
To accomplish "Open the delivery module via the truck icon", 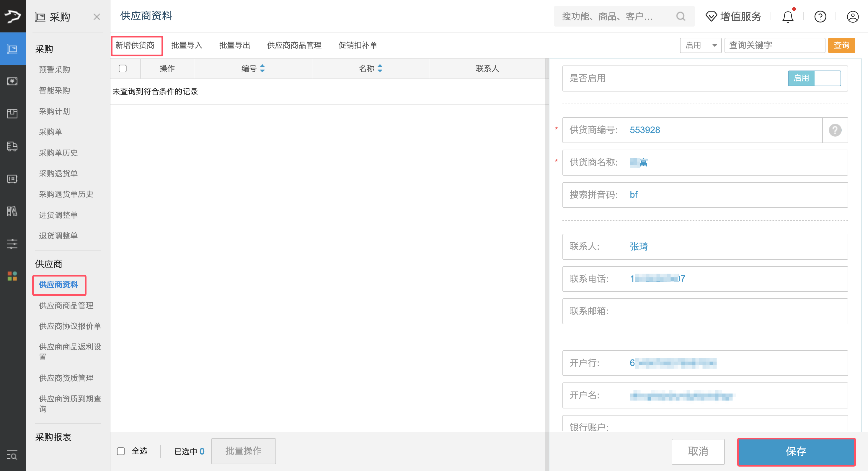I will tap(12, 147).
